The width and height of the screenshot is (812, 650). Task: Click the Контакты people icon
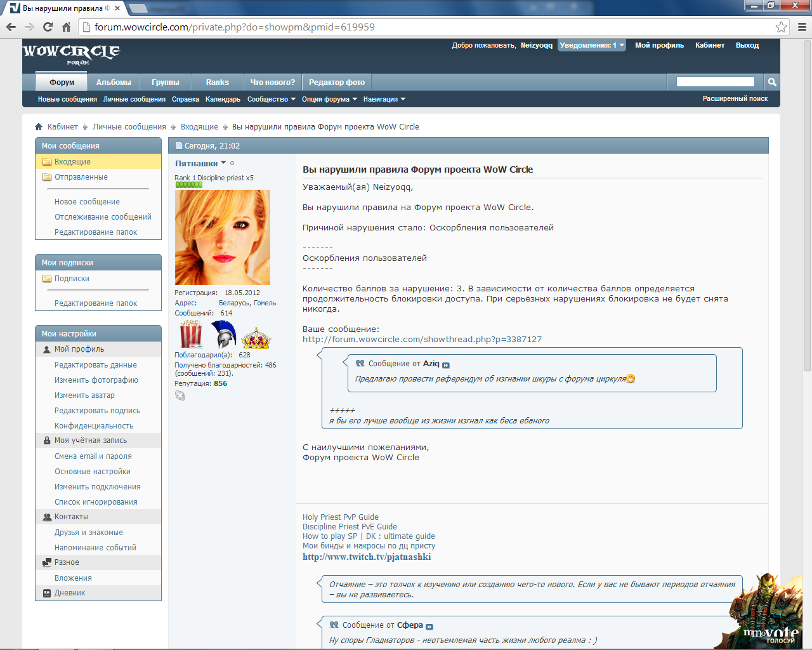[x=47, y=517]
